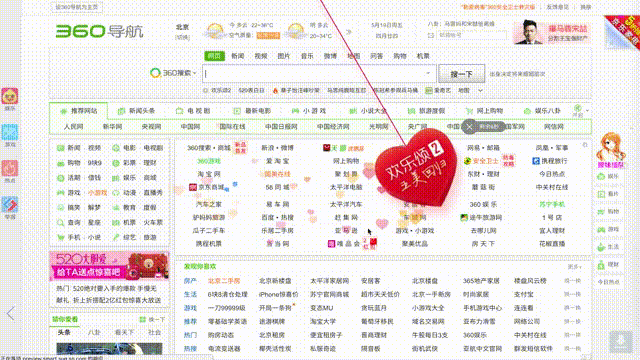
Task: Click the 搜一下 search button
Action: click(461, 74)
